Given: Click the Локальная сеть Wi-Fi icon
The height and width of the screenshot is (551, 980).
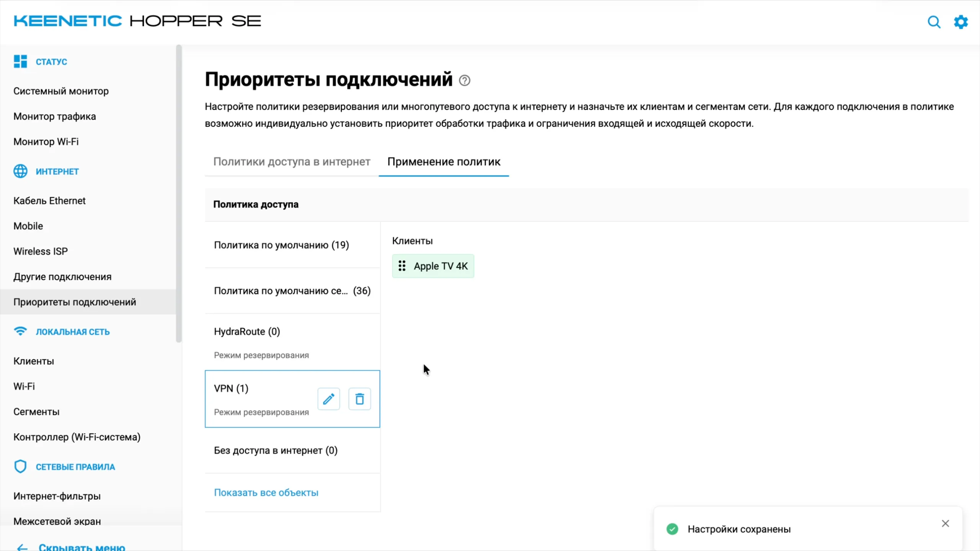Looking at the screenshot, I should pyautogui.click(x=20, y=331).
